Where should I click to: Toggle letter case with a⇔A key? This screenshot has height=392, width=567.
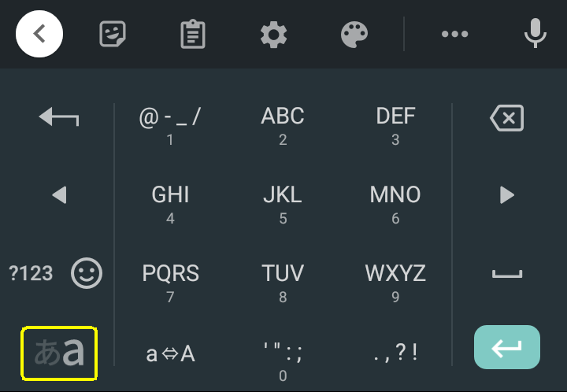(x=170, y=353)
